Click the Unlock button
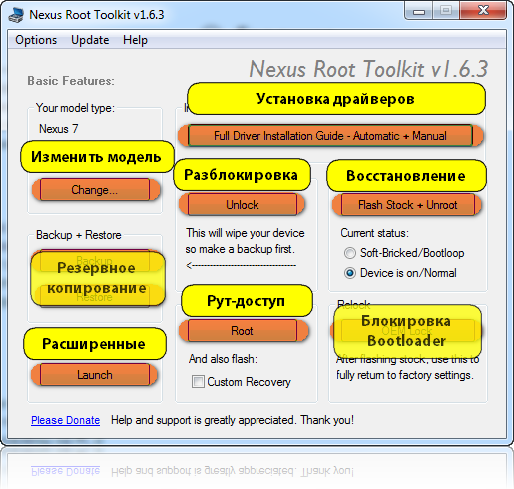The height and width of the screenshot is (489, 514). coord(242,204)
